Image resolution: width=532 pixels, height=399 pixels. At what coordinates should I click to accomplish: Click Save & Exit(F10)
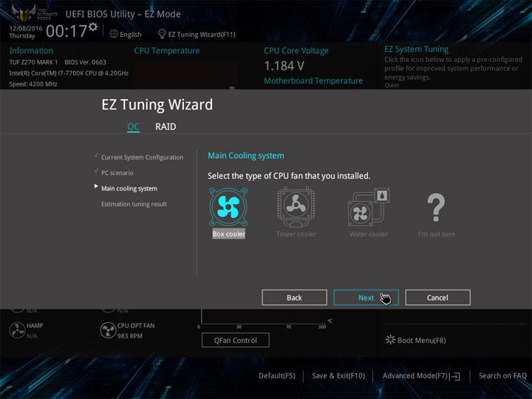(x=338, y=376)
